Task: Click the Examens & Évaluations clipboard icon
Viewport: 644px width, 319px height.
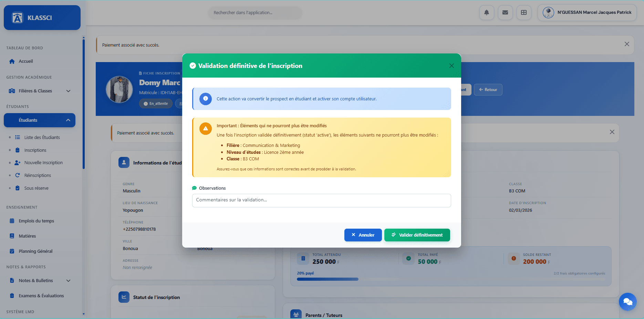Action: click(12, 296)
